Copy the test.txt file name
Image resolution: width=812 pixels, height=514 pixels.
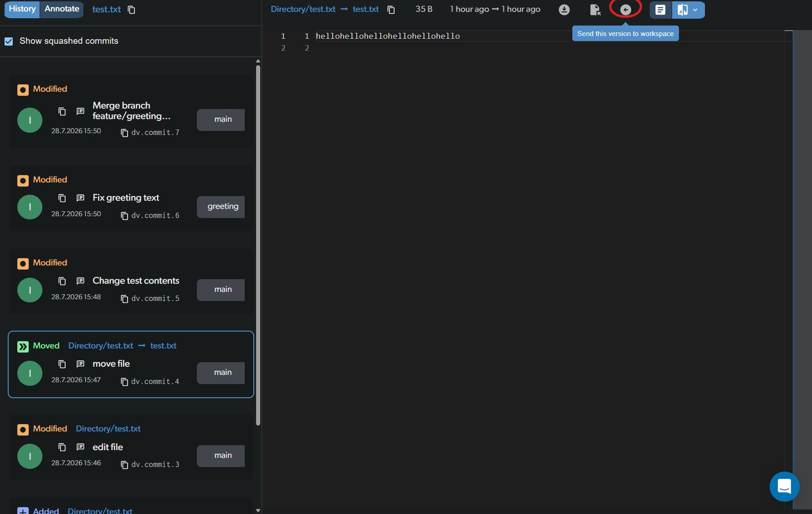coord(132,10)
